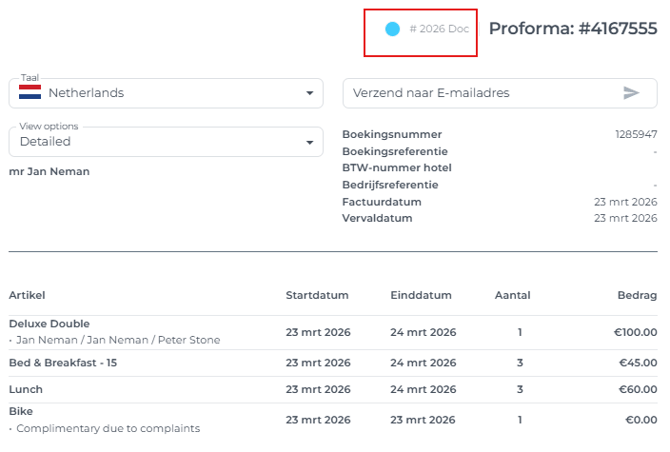Sort by the Startdatum column header

tap(317, 295)
